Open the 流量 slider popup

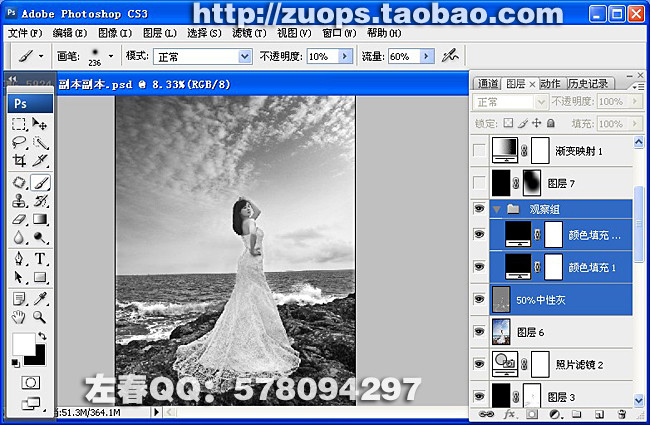pyautogui.click(x=427, y=56)
